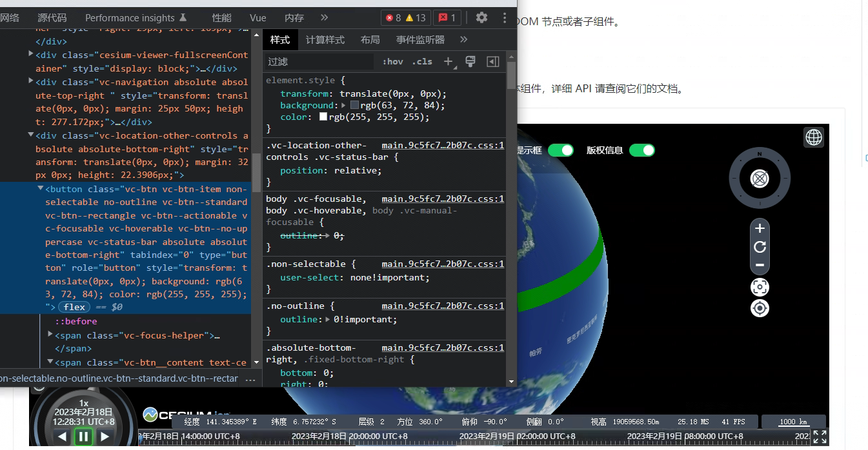Play the animation in reverse

tap(63, 436)
